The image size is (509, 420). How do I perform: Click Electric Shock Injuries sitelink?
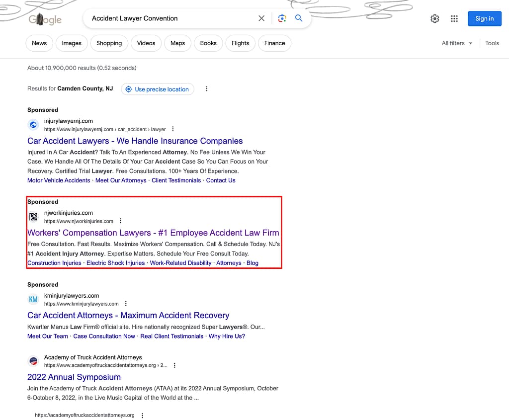point(115,263)
